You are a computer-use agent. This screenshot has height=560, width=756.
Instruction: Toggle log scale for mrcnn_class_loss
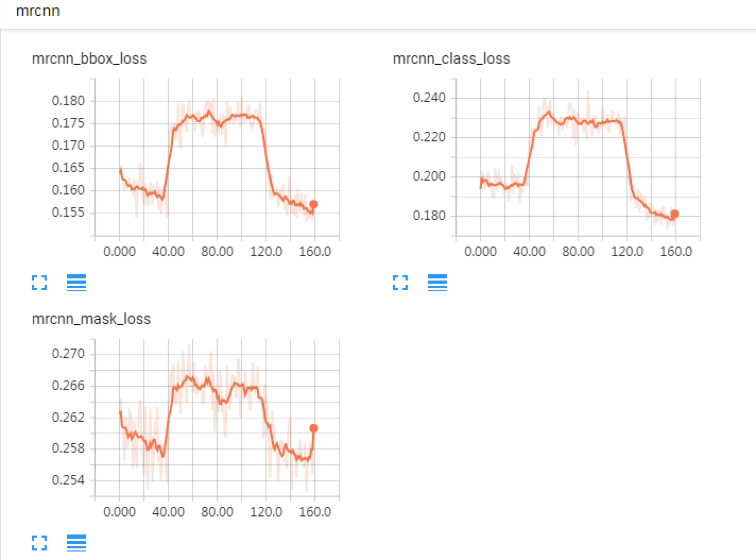click(437, 283)
